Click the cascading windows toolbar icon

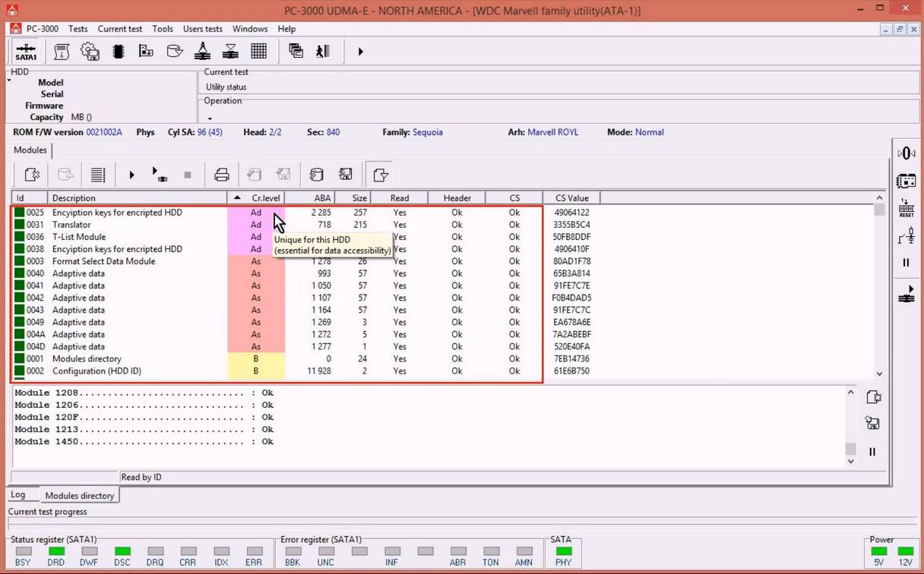[x=296, y=52]
